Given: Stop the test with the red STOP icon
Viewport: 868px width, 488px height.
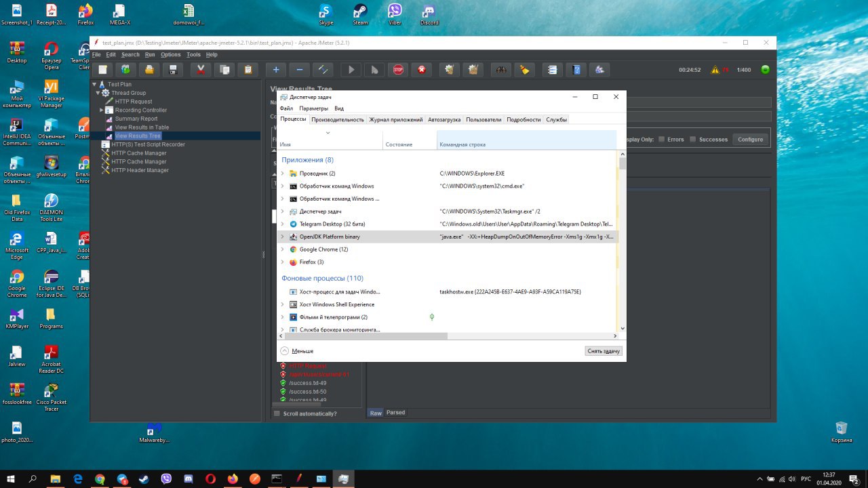Looking at the screenshot, I should pos(398,69).
